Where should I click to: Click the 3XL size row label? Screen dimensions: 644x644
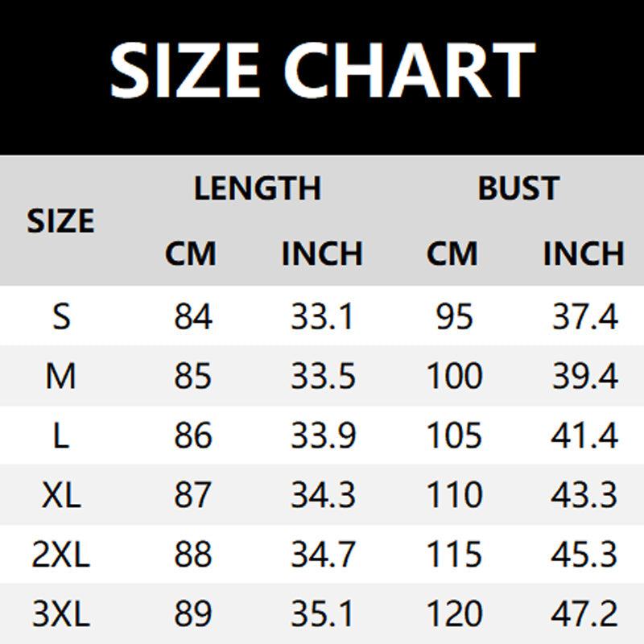pyautogui.click(x=61, y=613)
